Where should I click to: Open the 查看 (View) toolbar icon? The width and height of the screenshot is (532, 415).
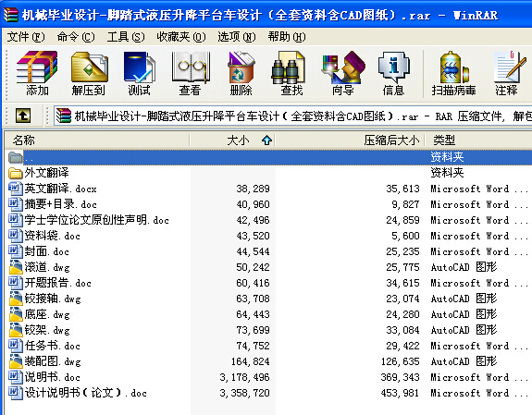pyautogui.click(x=191, y=67)
